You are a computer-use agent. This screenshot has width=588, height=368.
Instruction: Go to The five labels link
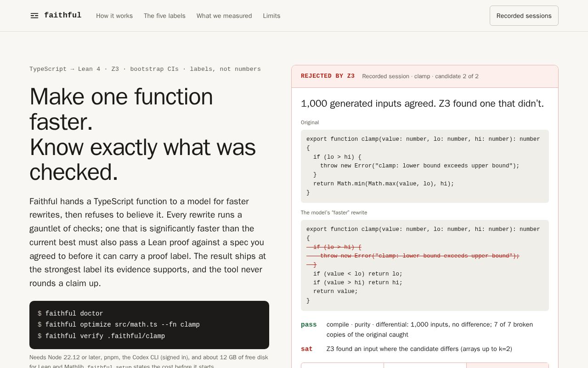click(164, 16)
